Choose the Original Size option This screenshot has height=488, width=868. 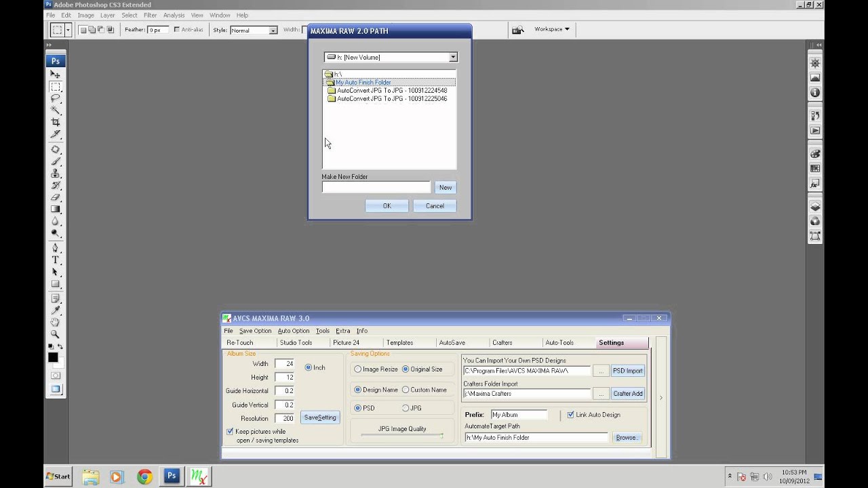406,369
